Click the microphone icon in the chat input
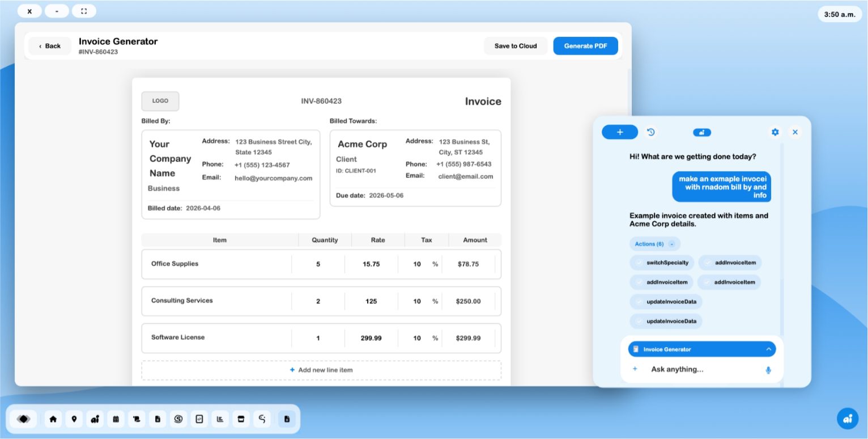The image size is (868, 439). [x=768, y=370]
